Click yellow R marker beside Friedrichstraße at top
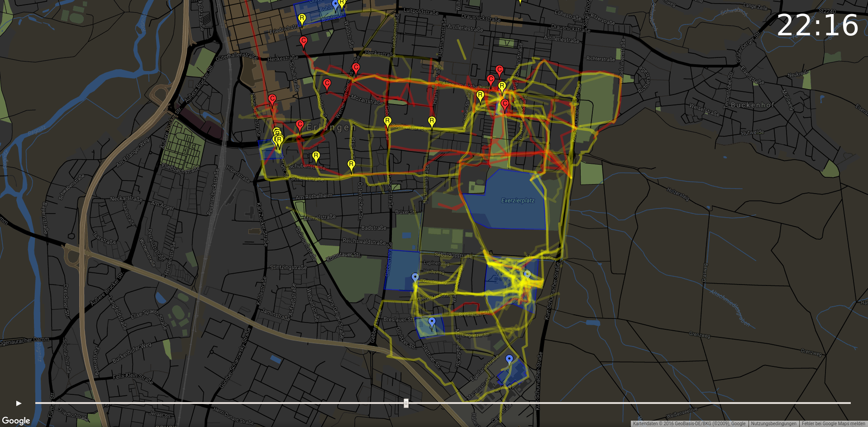868x427 pixels. tap(302, 19)
